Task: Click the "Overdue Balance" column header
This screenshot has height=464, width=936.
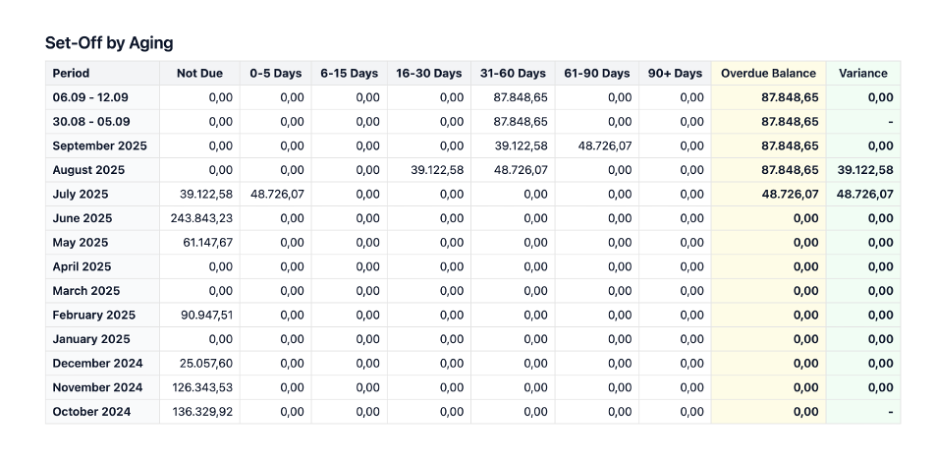Action: coord(768,73)
